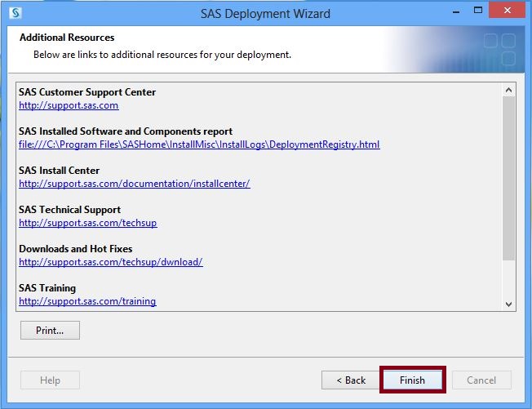Select the 'SAS Technical Support' heading
Screen dimensions: 532x409
69,210
